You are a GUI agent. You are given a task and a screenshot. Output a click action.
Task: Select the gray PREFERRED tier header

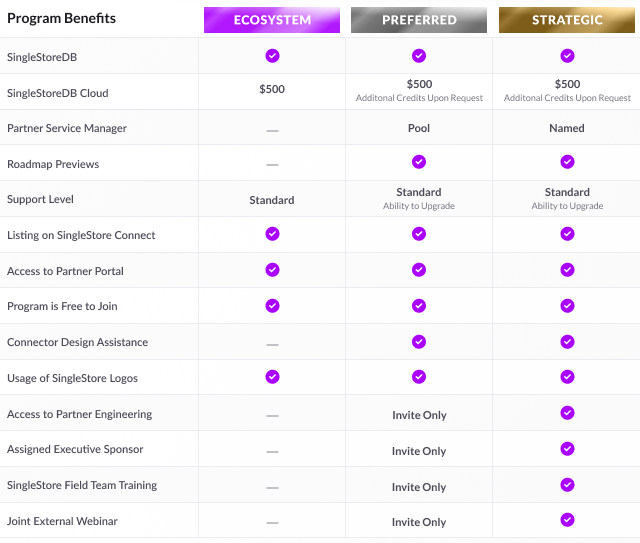click(x=419, y=20)
